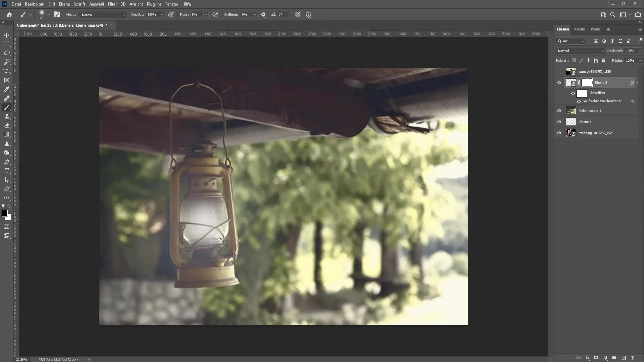644x362 pixels.
Task: Toggle visibility of wedding-1083258_1920 layer
Action: point(559,133)
